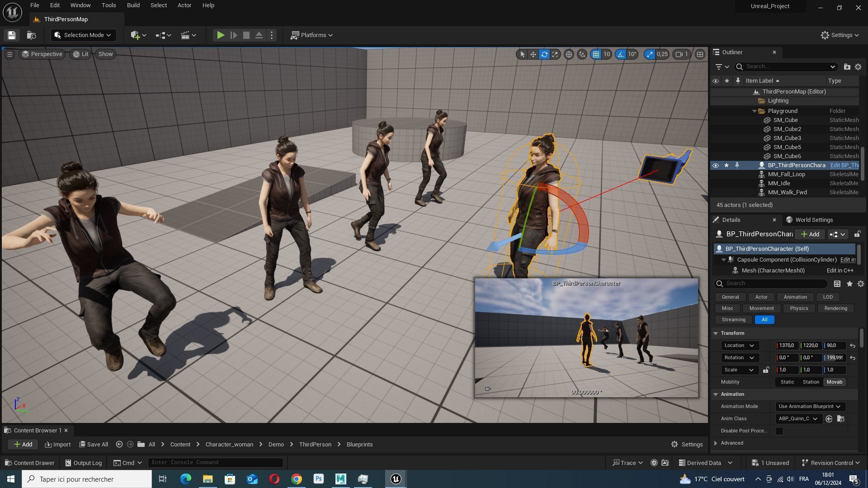The width and height of the screenshot is (868, 488).
Task: Toggle world/local coordinate system globe icon
Action: [x=569, y=54]
